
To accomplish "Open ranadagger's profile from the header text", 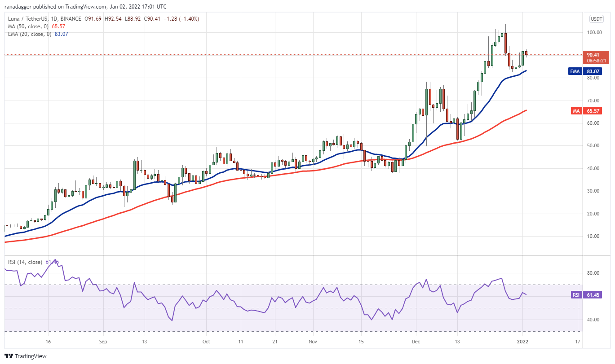I will point(17,6).
